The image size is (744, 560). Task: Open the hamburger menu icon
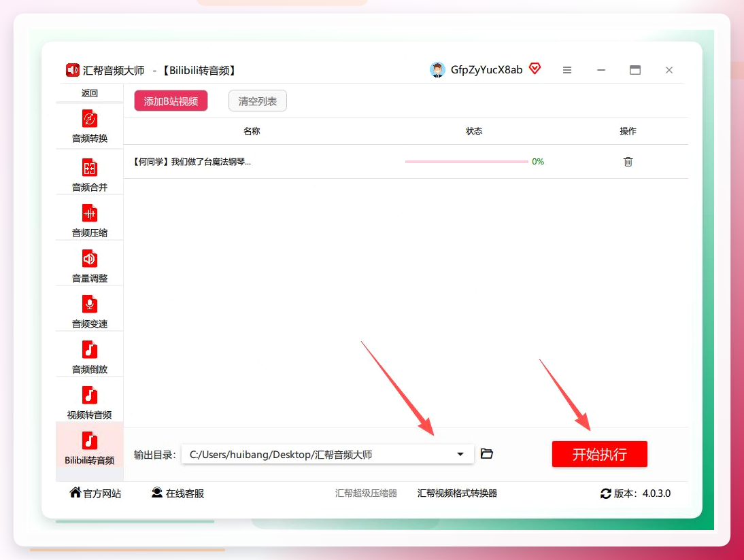(x=567, y=70)
